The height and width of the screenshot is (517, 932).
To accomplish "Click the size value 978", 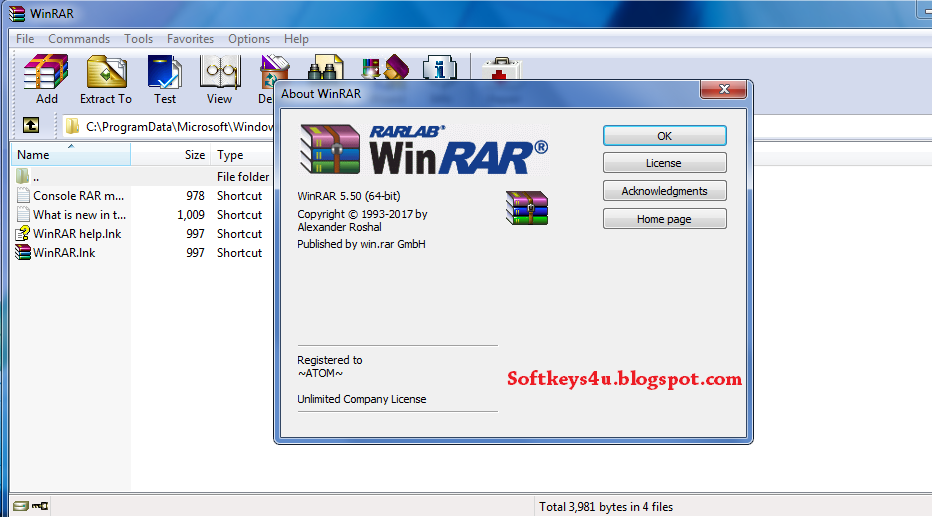I will (195, 196).
